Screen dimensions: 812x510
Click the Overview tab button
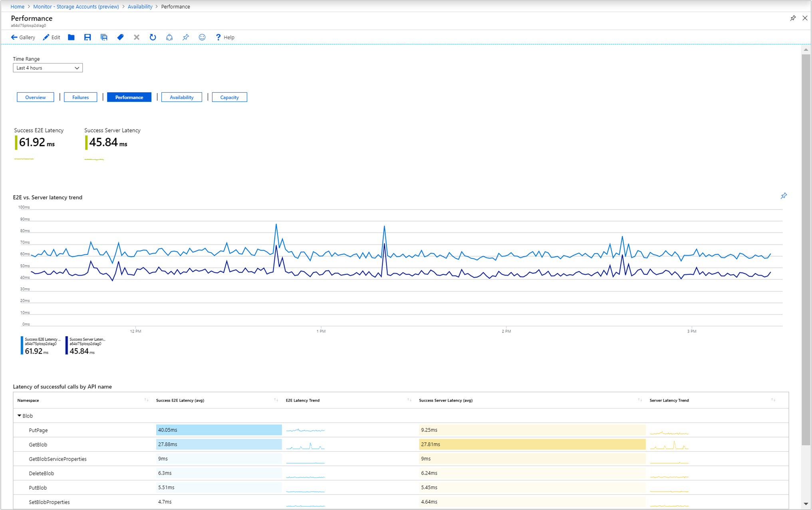[x=35, y=98]
